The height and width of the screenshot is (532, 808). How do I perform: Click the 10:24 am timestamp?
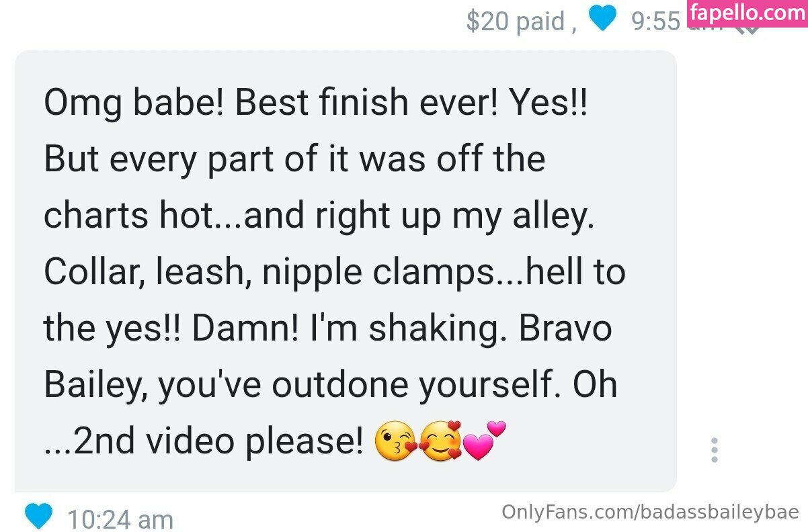tap(120, 519)
